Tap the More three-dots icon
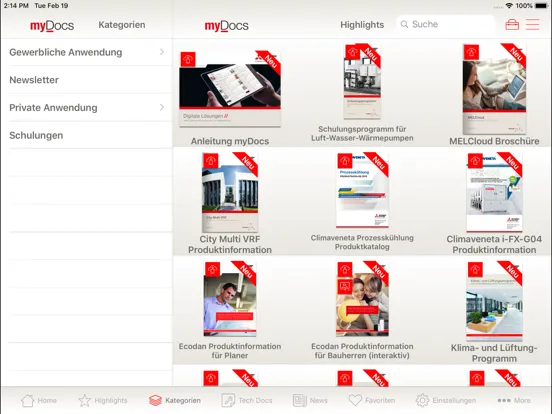 [504, 400]
